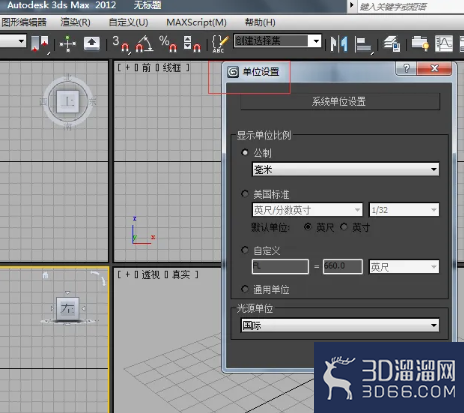The image size is (464, 413).
Task: Open Edit Named Selection Sets icon
Action: (x=220, y=44)
